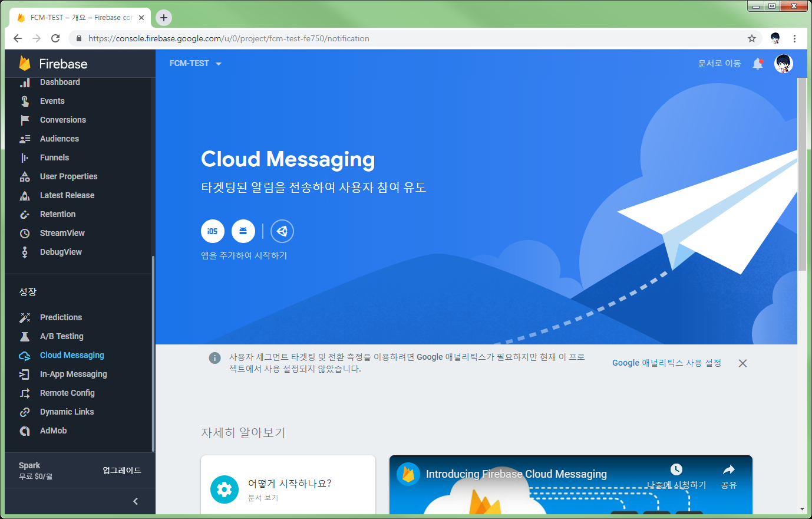Open the notifications bell
The height and width of the screenshot is (519, 812).
[758, 64]
